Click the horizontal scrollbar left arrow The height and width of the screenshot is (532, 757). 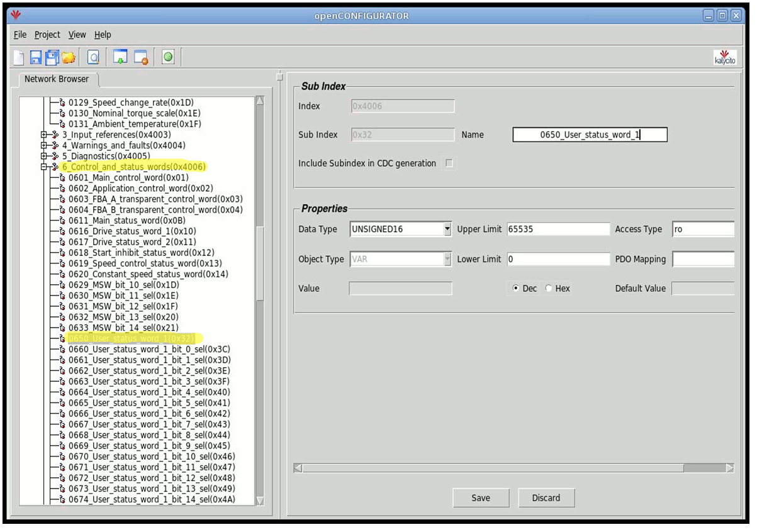(x=298, y=468)
